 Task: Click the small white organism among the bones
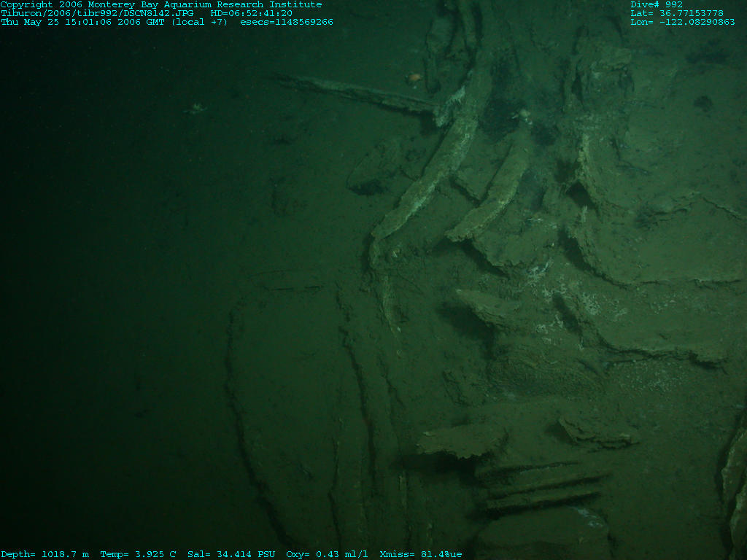(x=522, y=113)
